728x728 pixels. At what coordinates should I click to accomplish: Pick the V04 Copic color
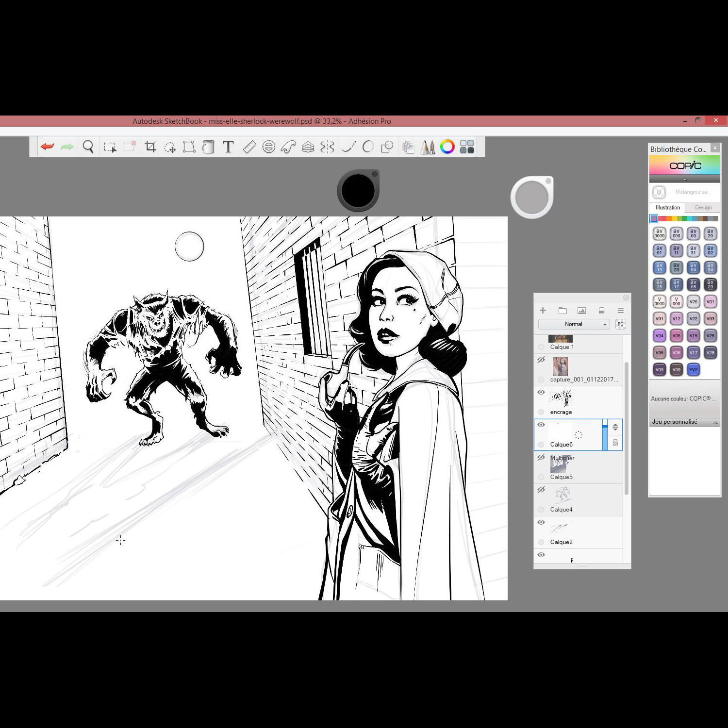click(659, 335)
